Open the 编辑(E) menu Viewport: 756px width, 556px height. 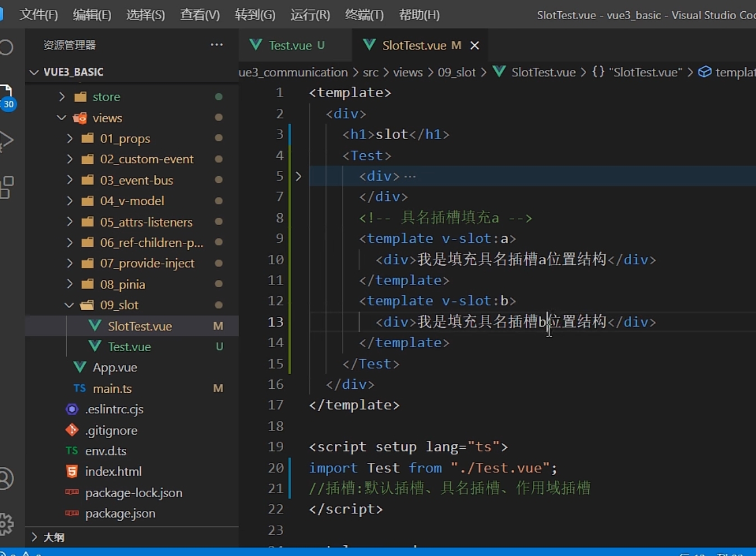coord(92,15)
